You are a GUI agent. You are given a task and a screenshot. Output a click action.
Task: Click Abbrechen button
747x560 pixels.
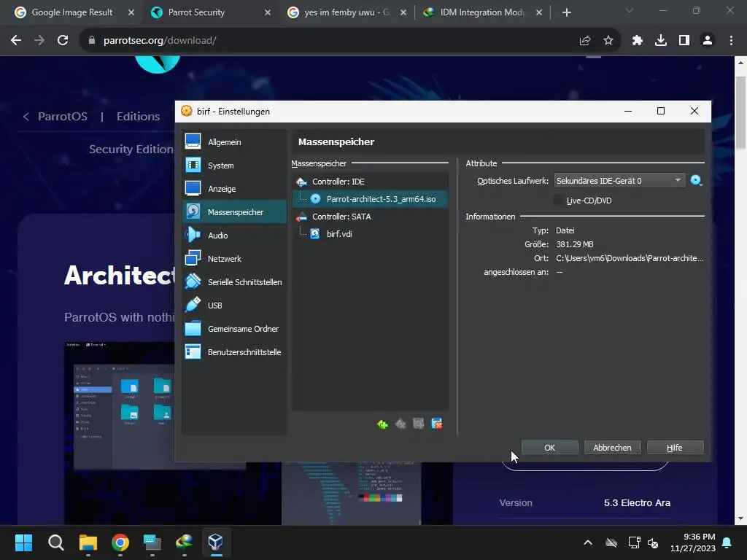tap(612, 448)
